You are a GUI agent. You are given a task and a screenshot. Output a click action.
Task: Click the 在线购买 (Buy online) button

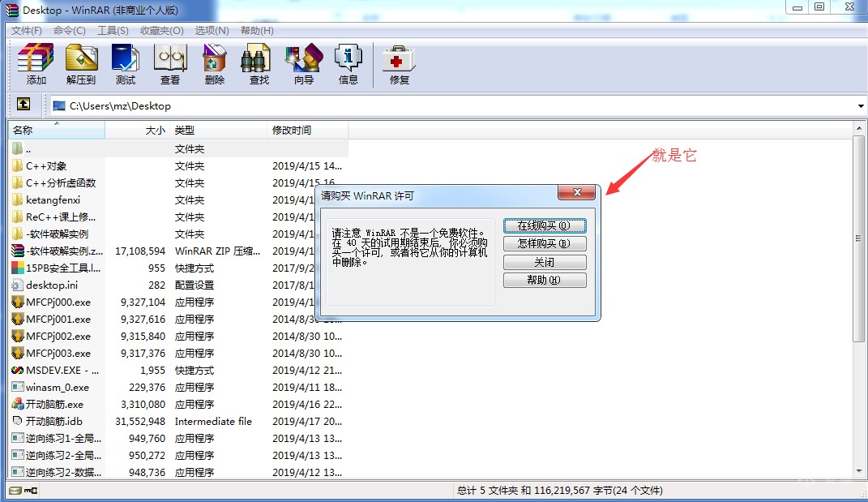pos(545,225)
